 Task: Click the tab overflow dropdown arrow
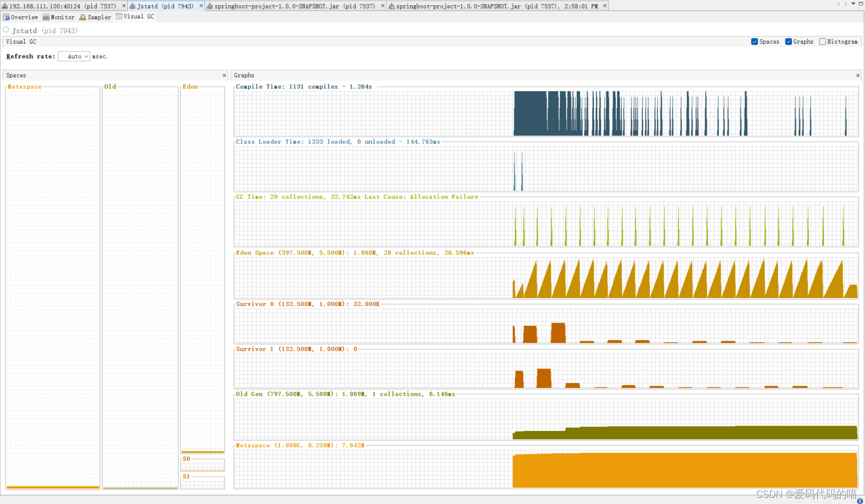pyautogui.click(x=853, y=4)
